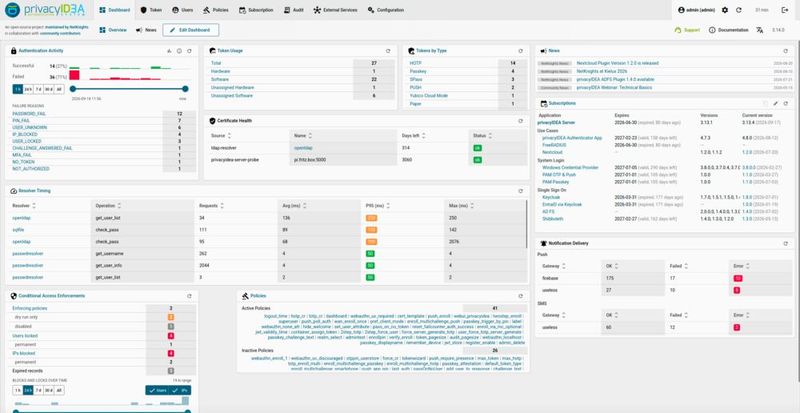Refresh the Tokens by Type widget

(520, 51)
